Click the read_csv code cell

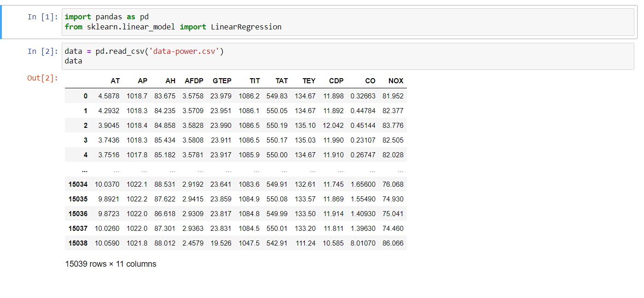coord(348,56)
